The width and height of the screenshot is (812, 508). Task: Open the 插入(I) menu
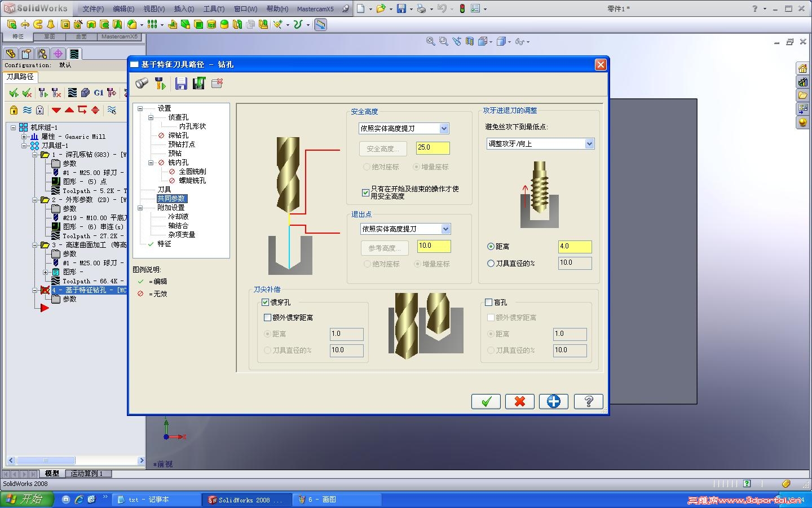[184, 9]
